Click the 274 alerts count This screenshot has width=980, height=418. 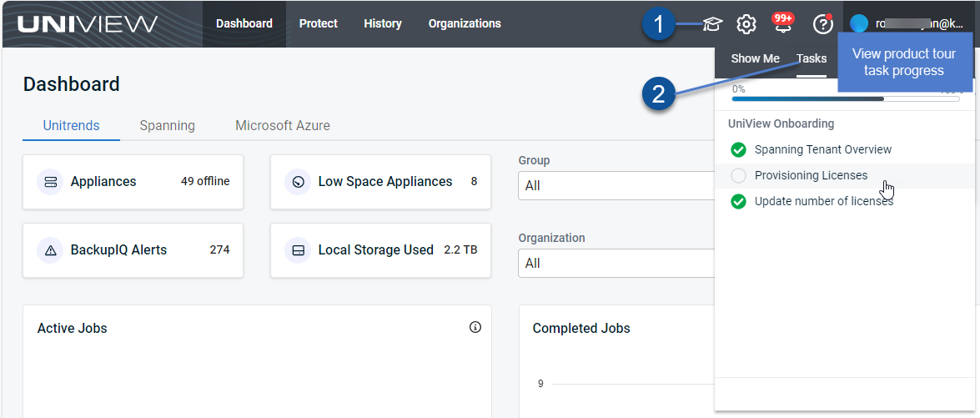click(x=219, y=250)
